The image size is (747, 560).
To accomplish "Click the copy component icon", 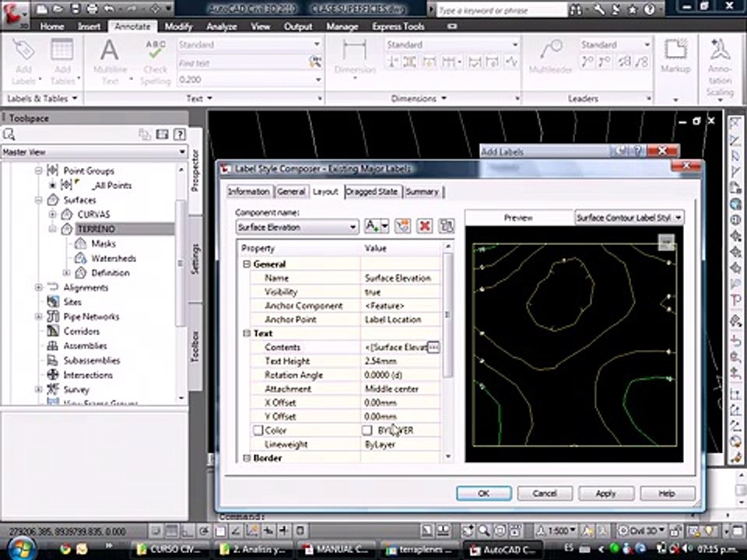I will click(x=402, y=226).
